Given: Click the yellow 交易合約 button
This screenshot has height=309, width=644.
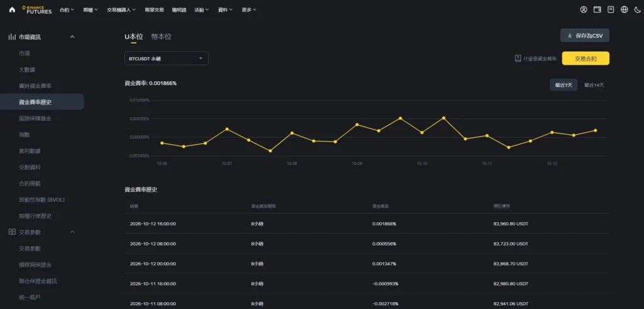Looking at the screenshot, I should [x=586, y=59].
